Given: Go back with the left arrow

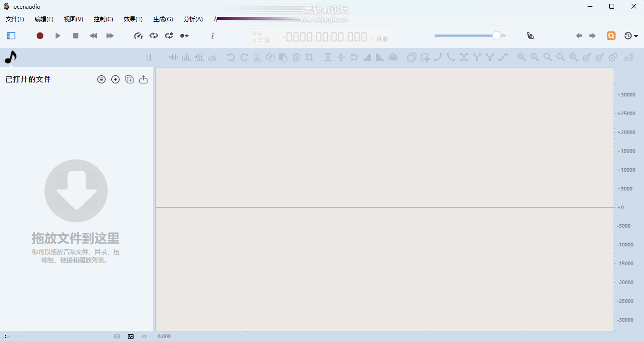Looking at the screenshot, I should (579, 36).
